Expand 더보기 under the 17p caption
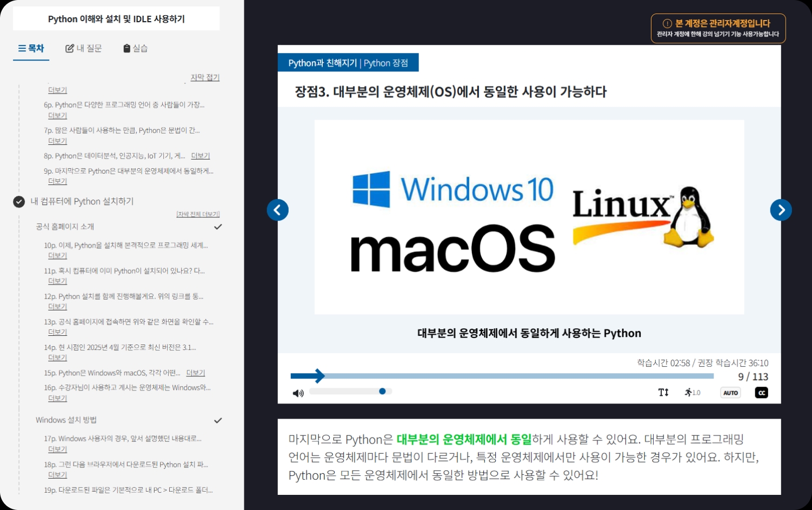The height and width of the screenshot is (510, 812). coord(57,449)
